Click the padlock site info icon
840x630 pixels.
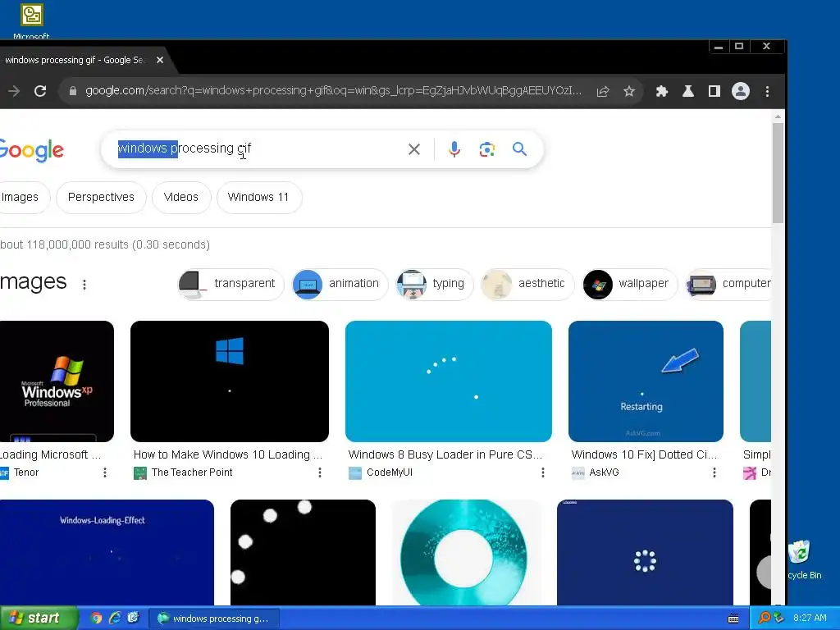[73, 91]
